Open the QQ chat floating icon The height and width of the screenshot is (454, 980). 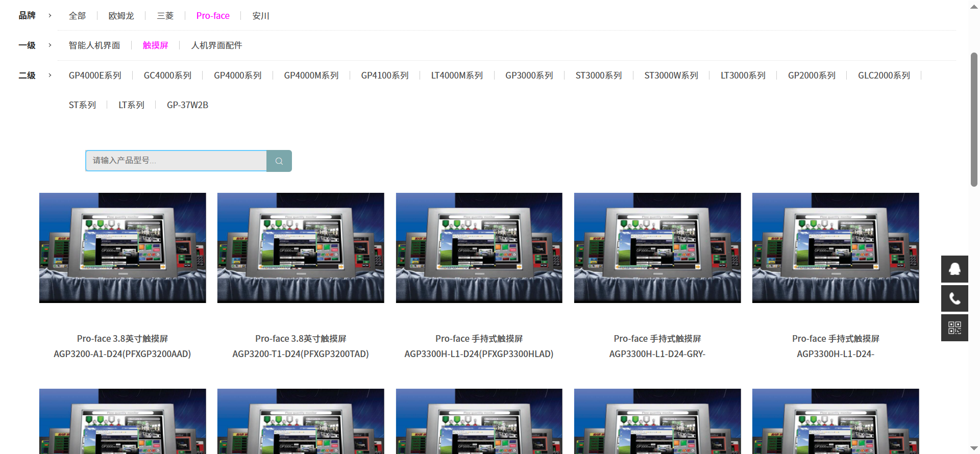click(954, 269)
